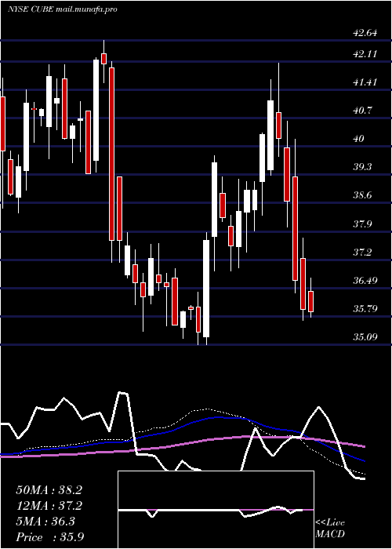Image resolution: width=392 pixels, height=549 pixels.
Task: Click the 35.09 price level label
Action: (365, 337)
